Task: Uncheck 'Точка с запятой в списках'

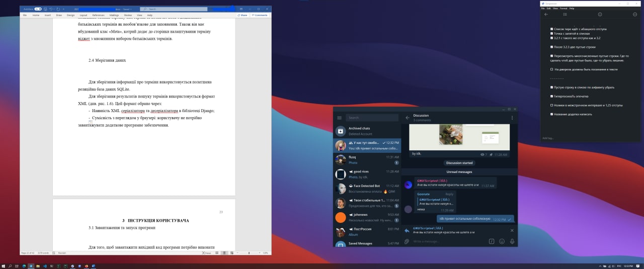Action: tap(552, 34)
